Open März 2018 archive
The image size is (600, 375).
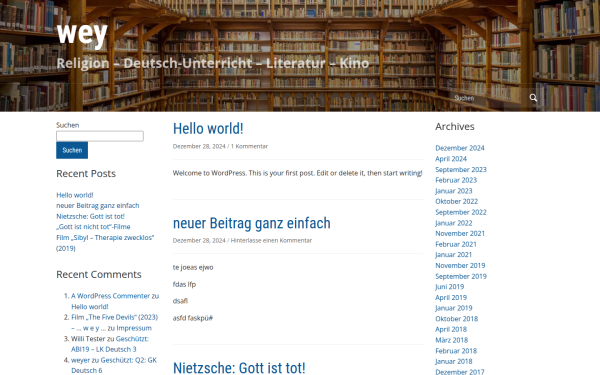pyautogui.click(x=452, y=340)
